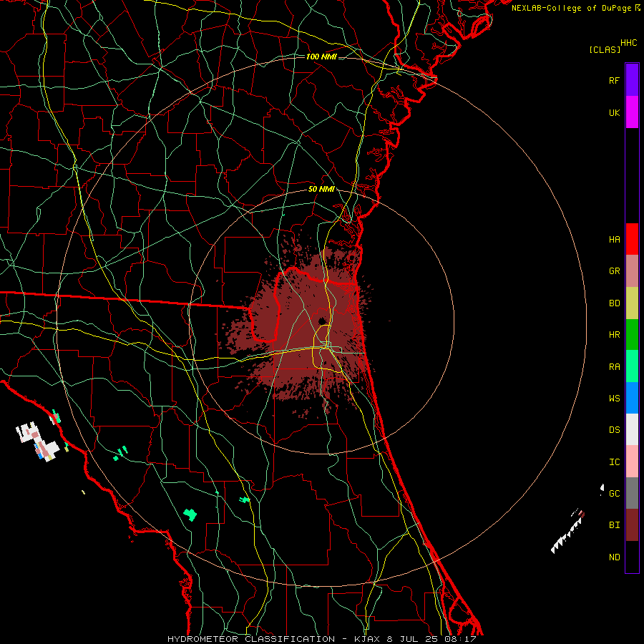Click the black radar site dot

click(322, 321)
